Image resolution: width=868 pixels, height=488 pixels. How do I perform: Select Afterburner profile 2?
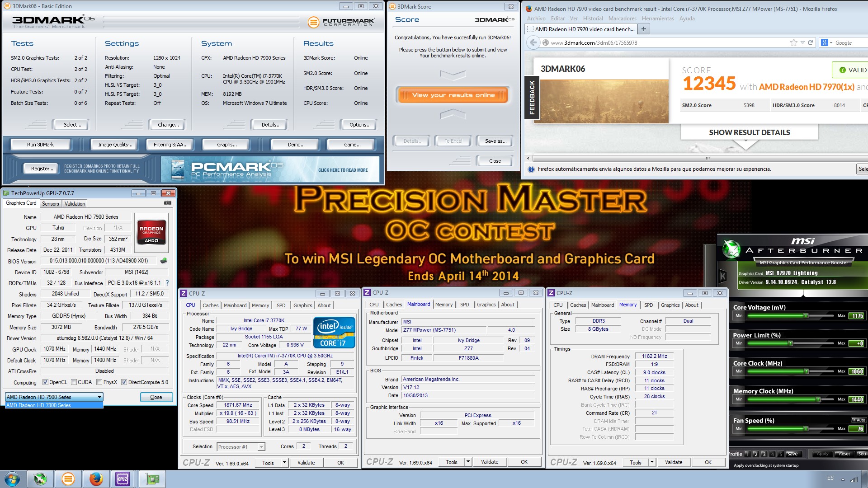click(755, 454)
